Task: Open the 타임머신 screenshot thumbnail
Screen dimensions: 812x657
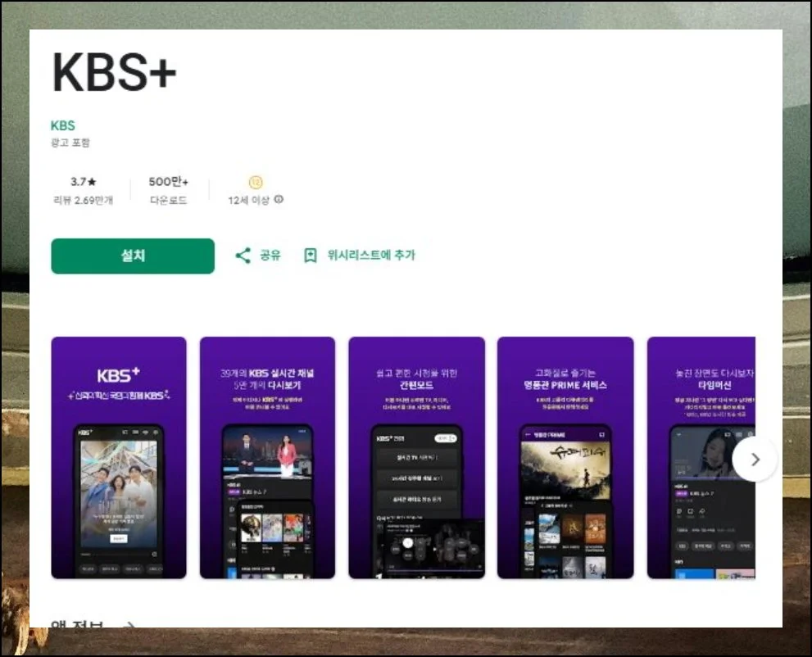Action: click(701, 457)
